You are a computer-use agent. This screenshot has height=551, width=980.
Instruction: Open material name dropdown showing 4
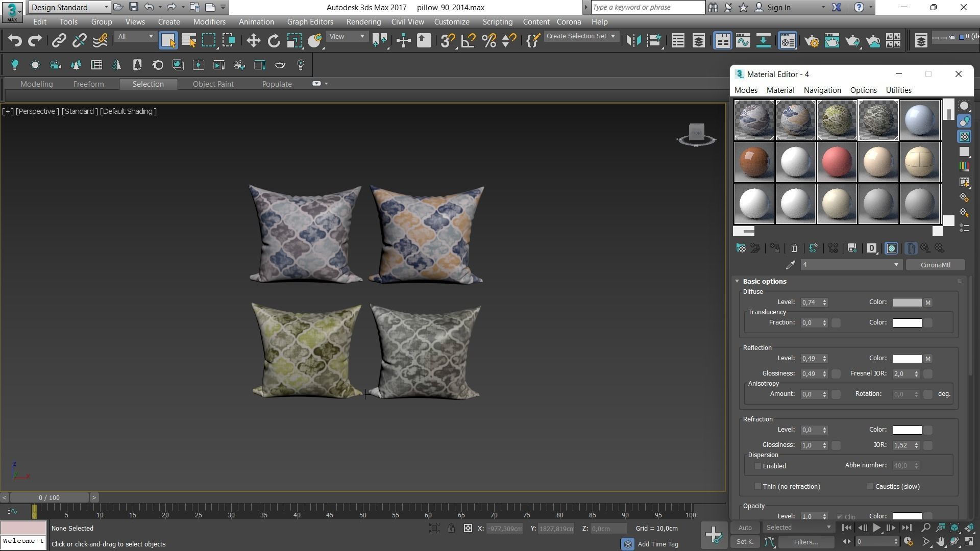[850, 265]
